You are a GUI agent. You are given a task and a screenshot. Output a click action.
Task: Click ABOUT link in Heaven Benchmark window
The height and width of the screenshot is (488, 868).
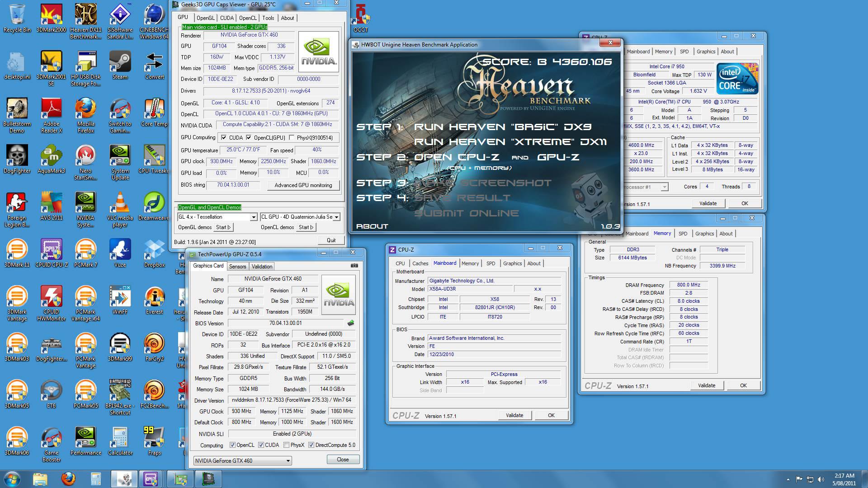[x=372, y=226]
